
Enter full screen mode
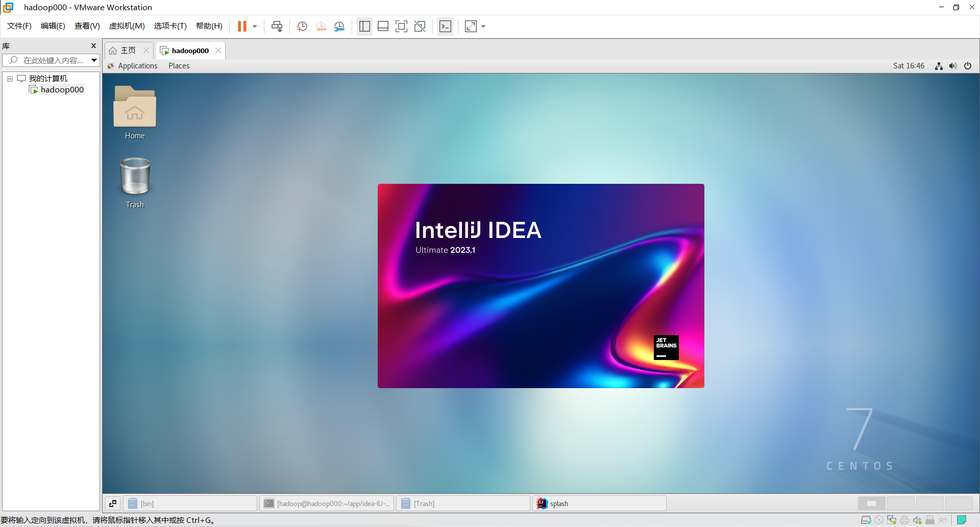click(402, 26)
